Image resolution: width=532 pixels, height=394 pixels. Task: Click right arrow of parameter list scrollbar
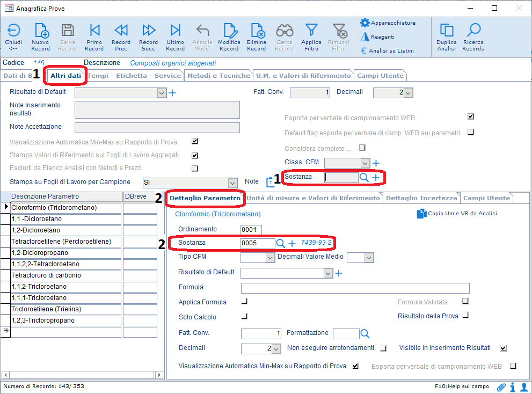tap(159, 375)
